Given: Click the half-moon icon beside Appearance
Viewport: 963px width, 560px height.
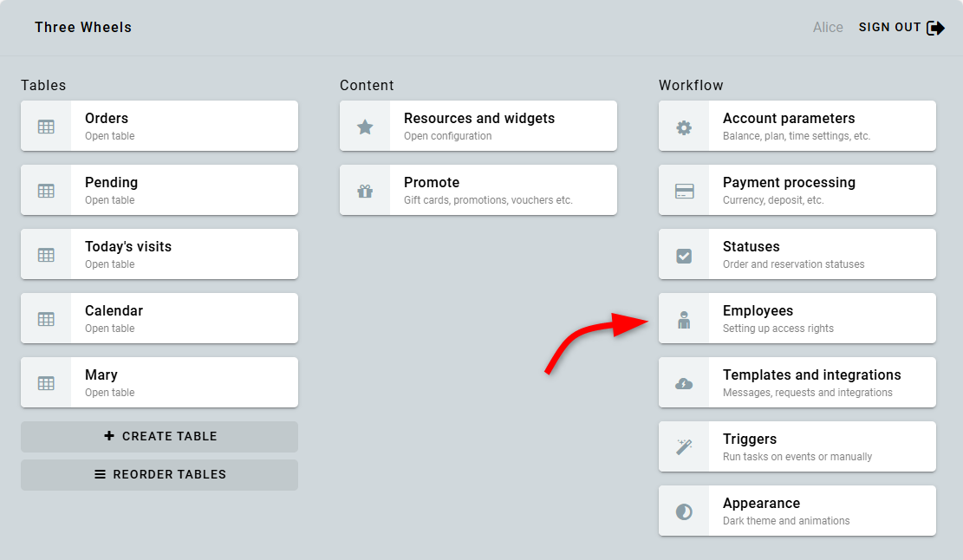Looking at the screenshot, I should 684,511.
